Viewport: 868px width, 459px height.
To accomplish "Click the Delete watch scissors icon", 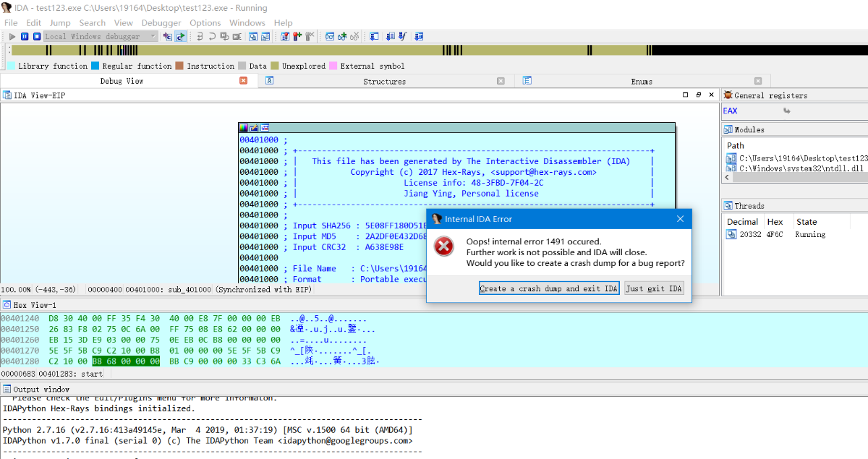I will pyautogui.click(x=354, y=36).
